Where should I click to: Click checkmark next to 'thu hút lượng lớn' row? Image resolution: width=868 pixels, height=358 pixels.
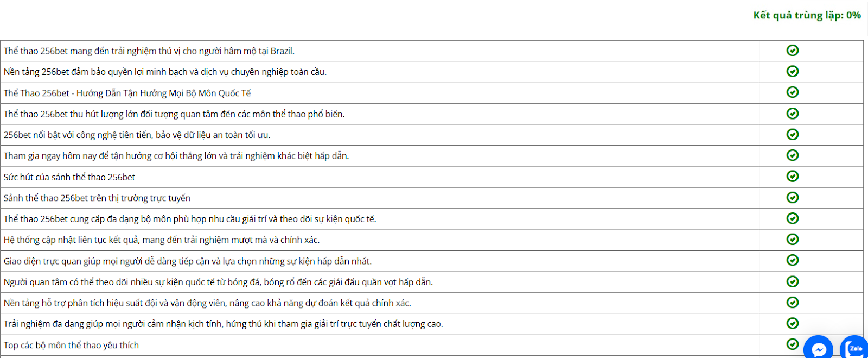(x=793, y=114)
